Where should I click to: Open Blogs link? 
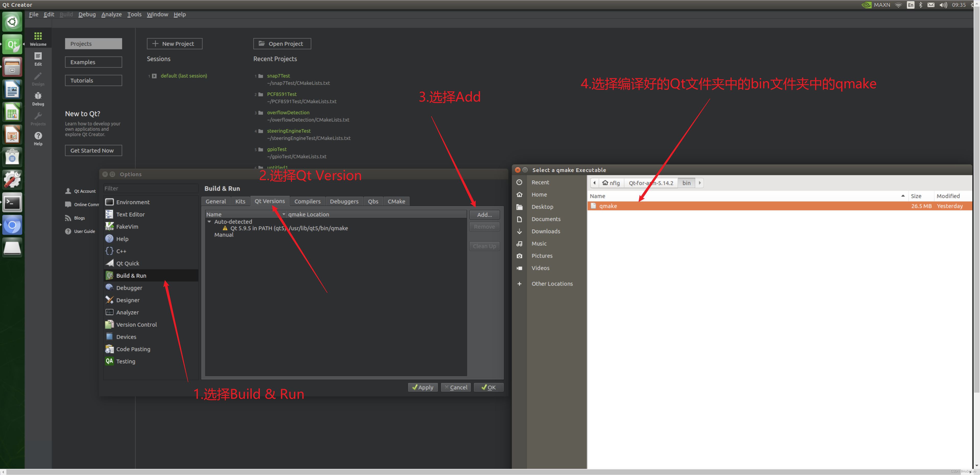(x=75, y=218)
